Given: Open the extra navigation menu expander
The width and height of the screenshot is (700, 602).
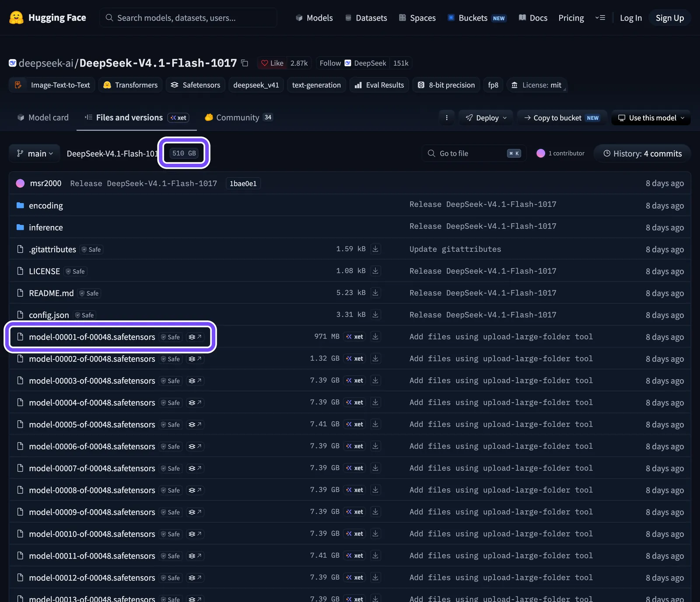Looking at the screenshot, I should click(600, 18).
